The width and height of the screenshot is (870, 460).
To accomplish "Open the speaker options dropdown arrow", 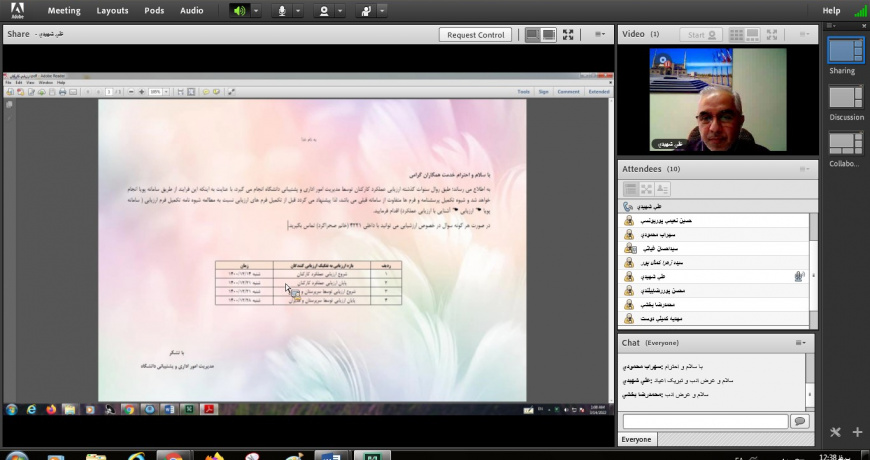I will tap(256, 11).
